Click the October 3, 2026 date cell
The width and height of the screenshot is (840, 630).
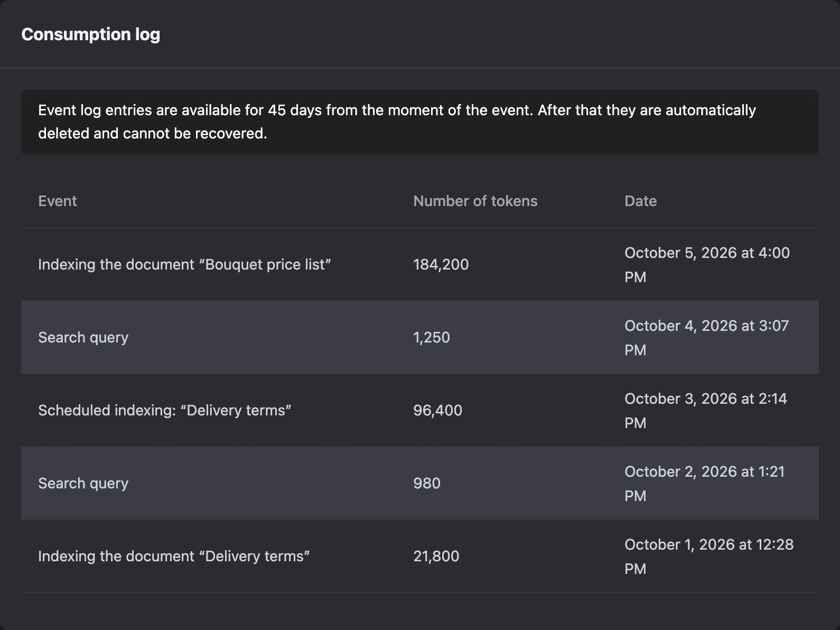point(706,411)
